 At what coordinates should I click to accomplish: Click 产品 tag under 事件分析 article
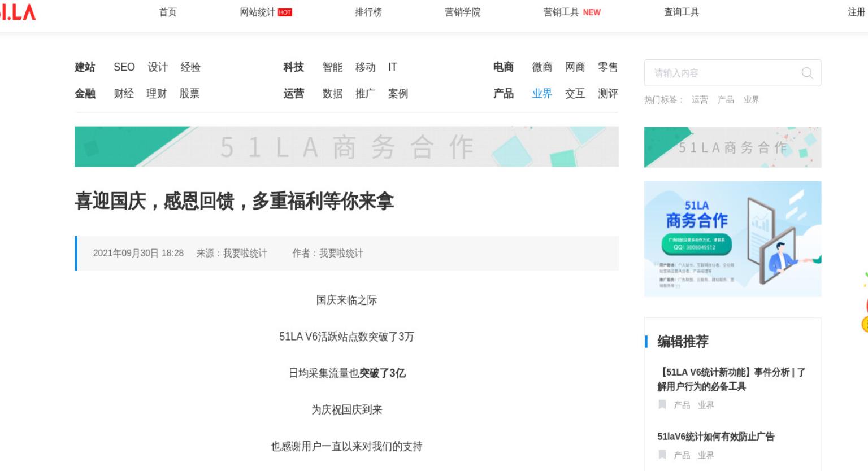682,405
